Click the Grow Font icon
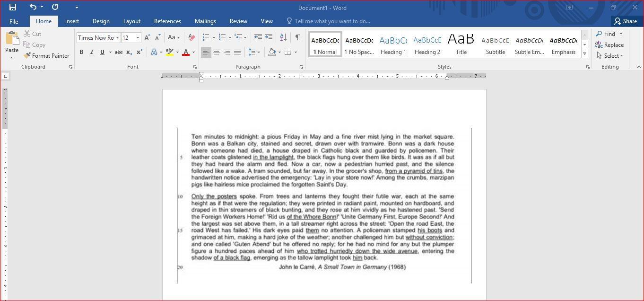 pyautogui.click(x=147, y=37)
